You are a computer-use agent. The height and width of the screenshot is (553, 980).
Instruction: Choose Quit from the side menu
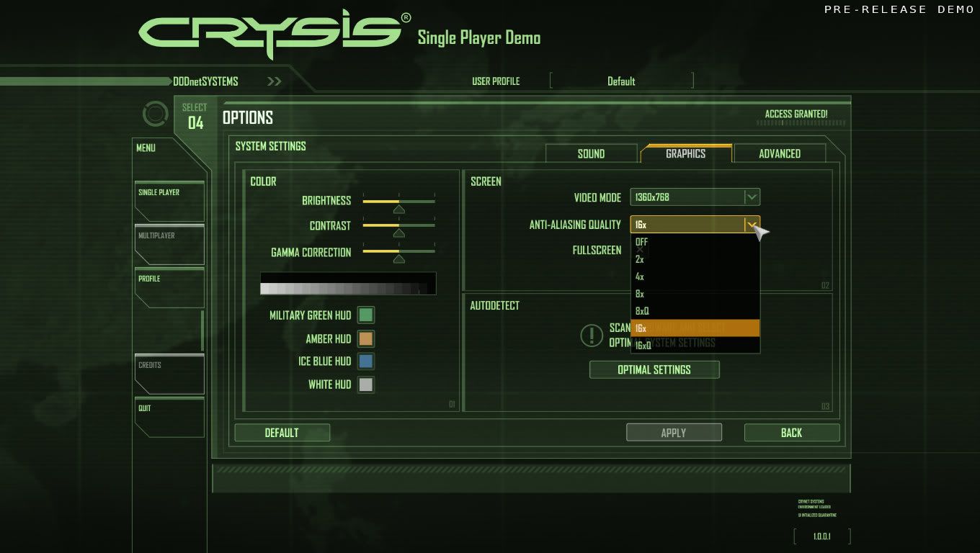[169, 417]
